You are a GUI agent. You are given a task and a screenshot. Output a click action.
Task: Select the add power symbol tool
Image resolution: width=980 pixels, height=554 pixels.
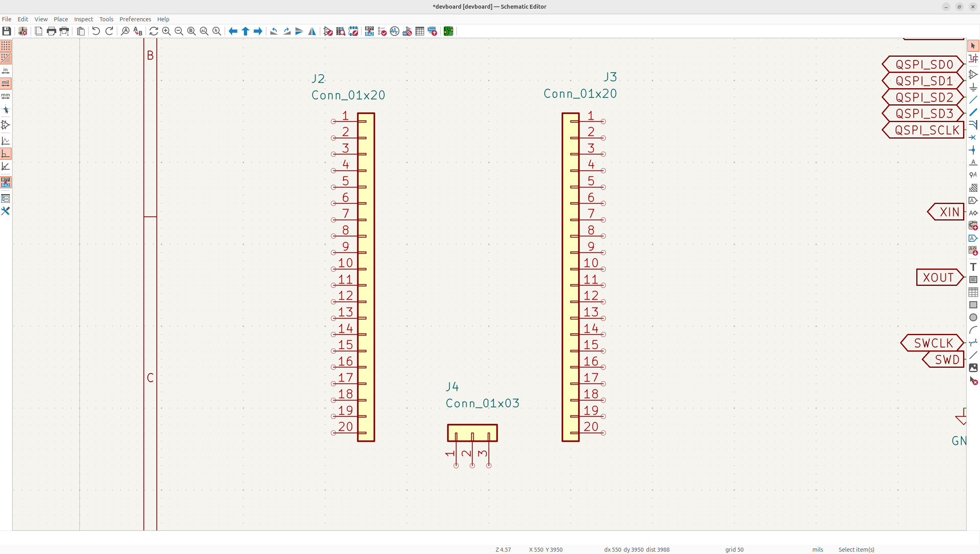973,87
